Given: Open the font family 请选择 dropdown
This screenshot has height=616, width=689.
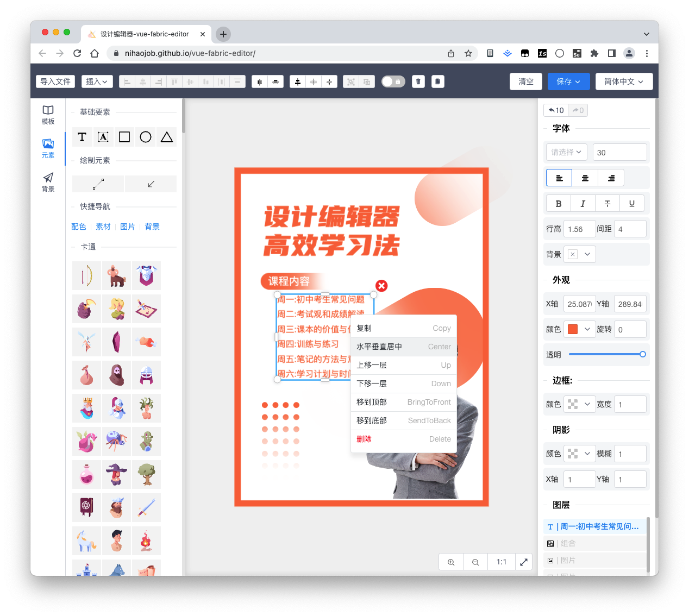Looking at the screenshot, I should tap(566, 152).
